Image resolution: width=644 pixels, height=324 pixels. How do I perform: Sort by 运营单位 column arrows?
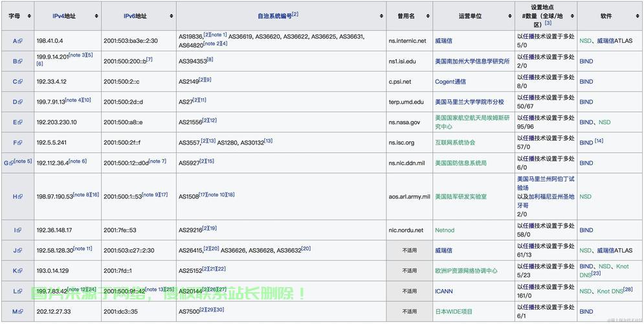[509, 16]
